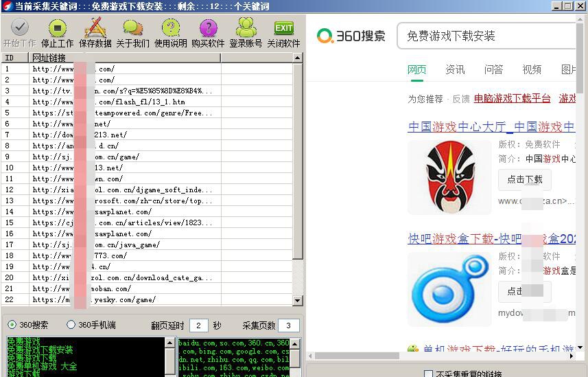Click the browser pane scroll-down arrow
The height and width of the screenshot is (377, 588).
(x=580, y=347)
